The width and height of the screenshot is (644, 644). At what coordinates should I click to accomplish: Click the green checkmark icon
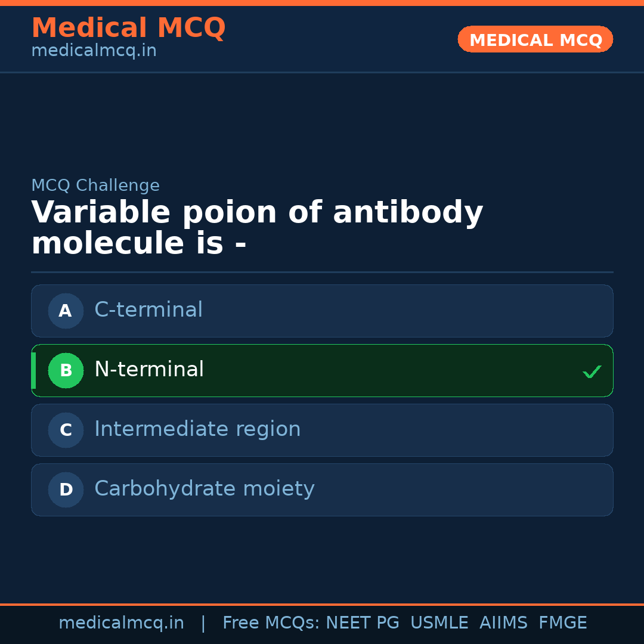pyautogui.click(x=592, y=372)
